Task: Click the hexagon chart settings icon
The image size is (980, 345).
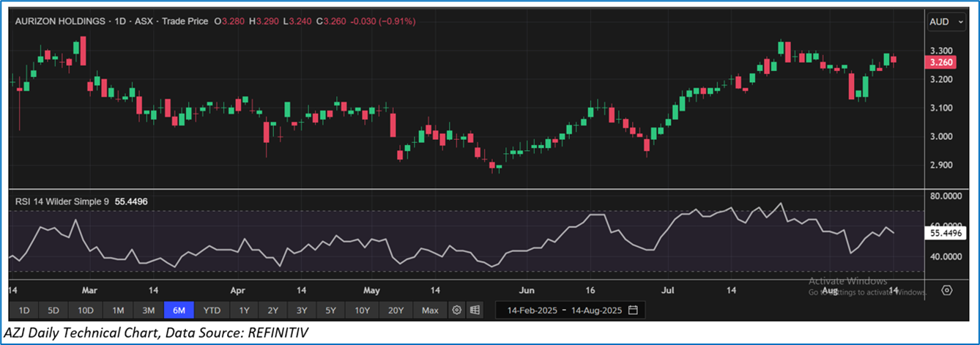Action: tap(946, 290)
